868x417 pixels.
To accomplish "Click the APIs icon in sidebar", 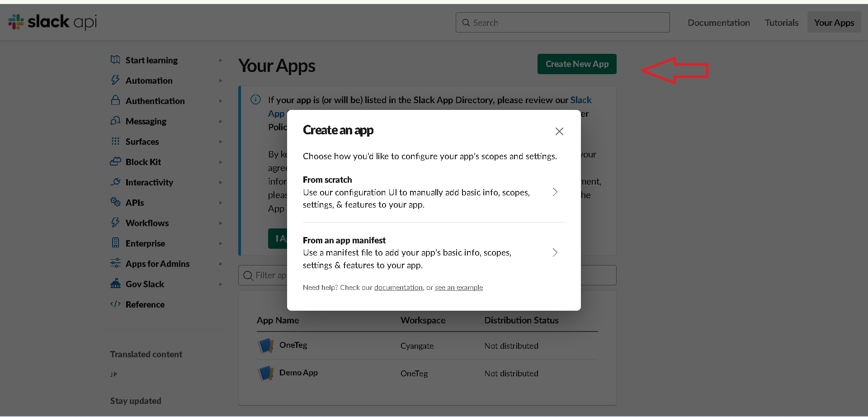I will 116,202.
